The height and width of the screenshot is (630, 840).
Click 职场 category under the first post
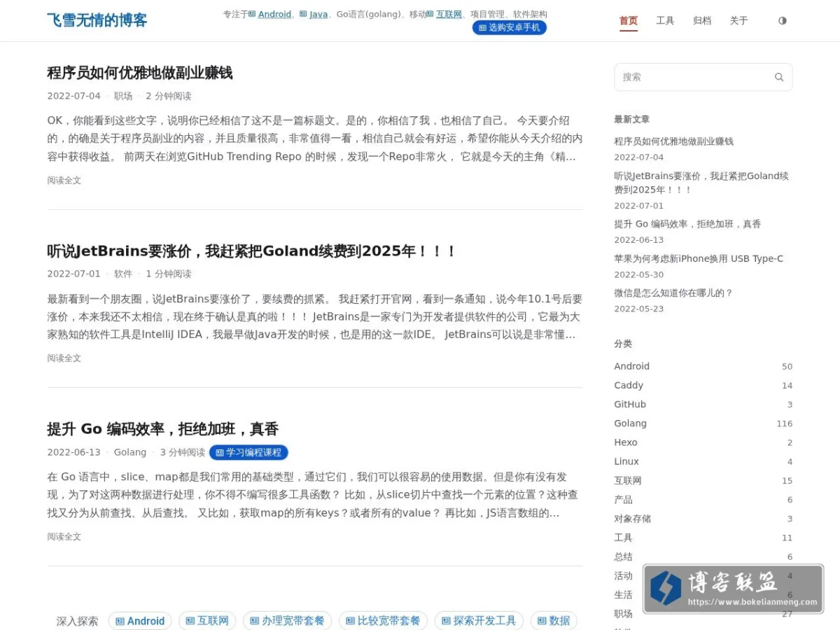click(x=123, y=96)
